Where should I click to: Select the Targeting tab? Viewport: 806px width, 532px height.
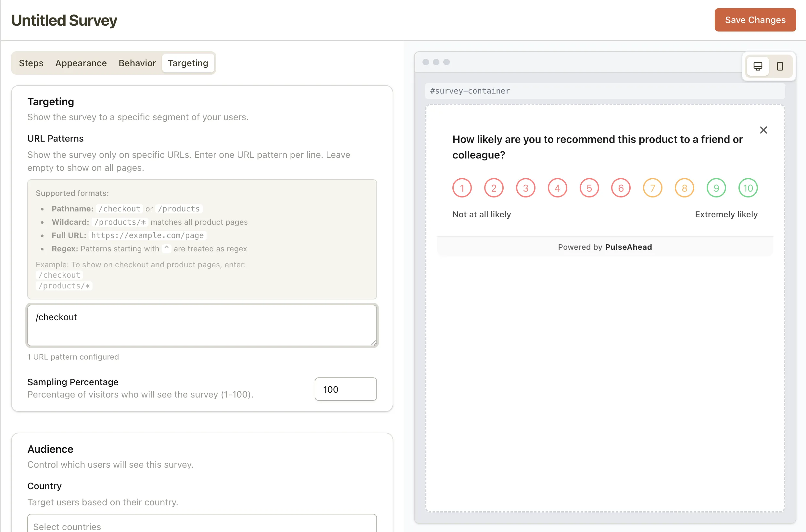(188, 63)
